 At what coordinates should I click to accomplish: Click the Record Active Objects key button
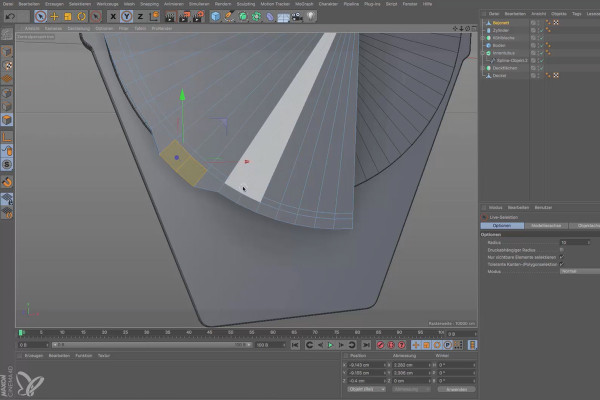pyautogui.click(x=380, y=345)
